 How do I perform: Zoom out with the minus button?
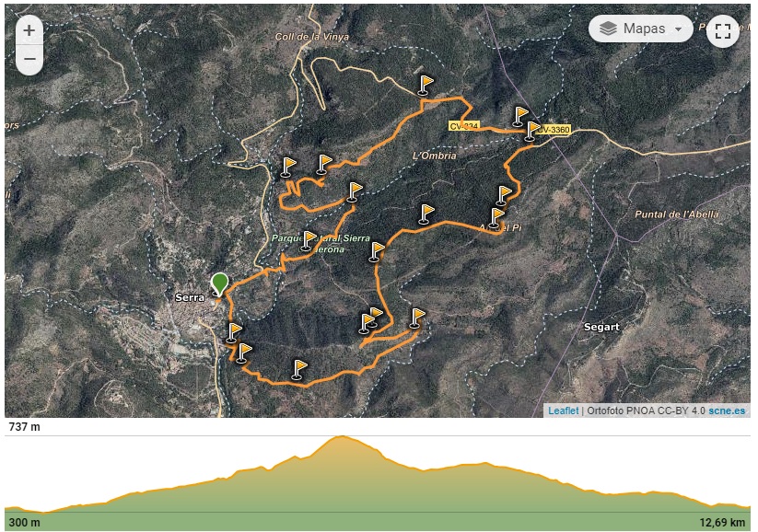pos(29,59)
